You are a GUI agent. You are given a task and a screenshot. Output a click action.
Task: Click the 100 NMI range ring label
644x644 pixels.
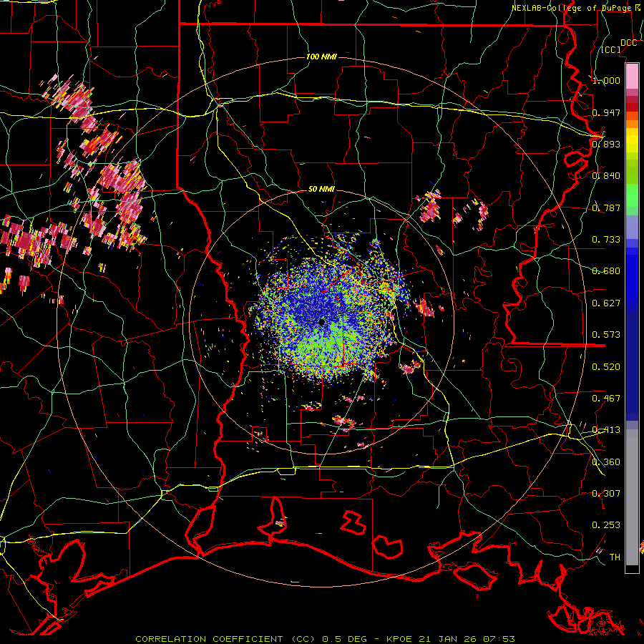coord(321,57)
